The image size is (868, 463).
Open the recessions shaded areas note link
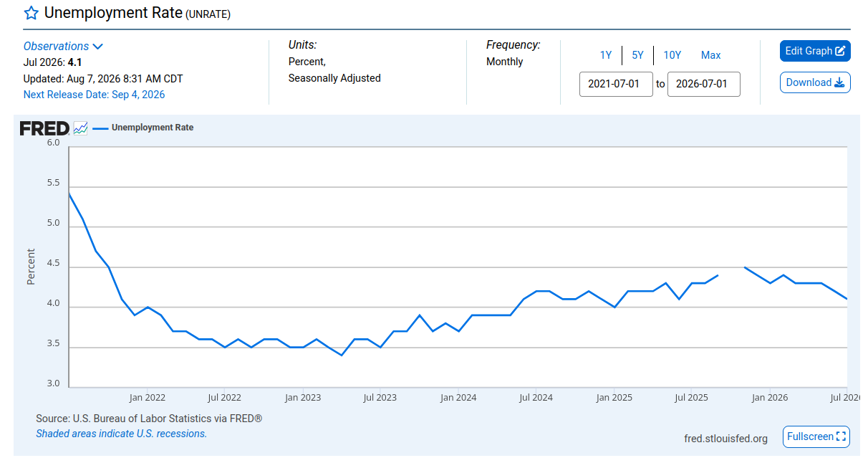coord(121,434)
